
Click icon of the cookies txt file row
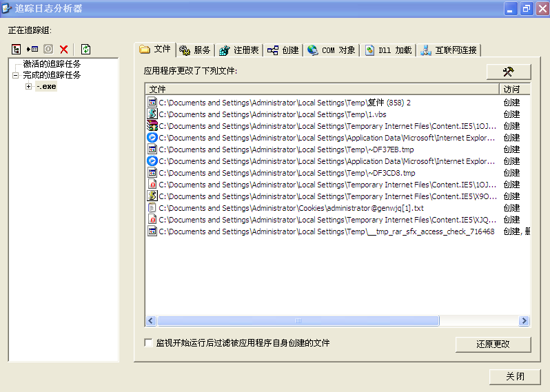click(x=152, y=208)
